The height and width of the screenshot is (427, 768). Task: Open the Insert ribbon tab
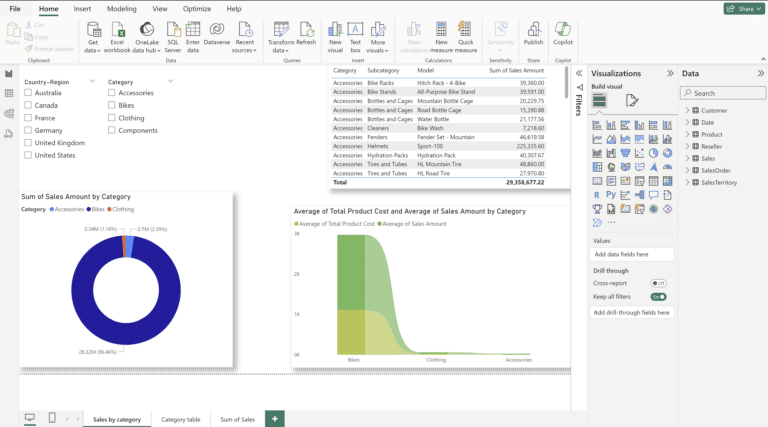click(x=82, y=9)
